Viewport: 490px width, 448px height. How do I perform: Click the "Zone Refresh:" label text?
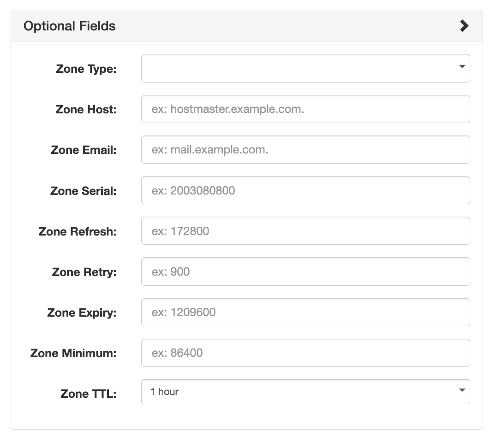pyautogui.click(x=78, y=231)
